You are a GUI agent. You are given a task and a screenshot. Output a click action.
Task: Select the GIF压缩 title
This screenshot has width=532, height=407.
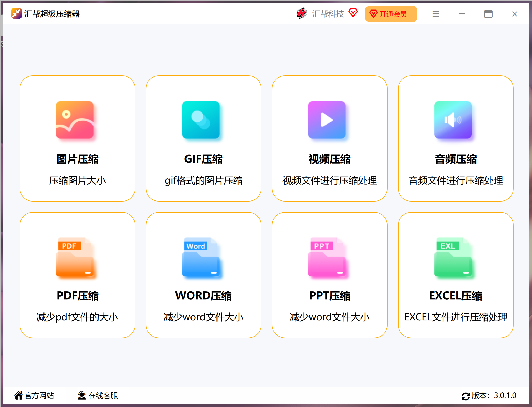203,159
